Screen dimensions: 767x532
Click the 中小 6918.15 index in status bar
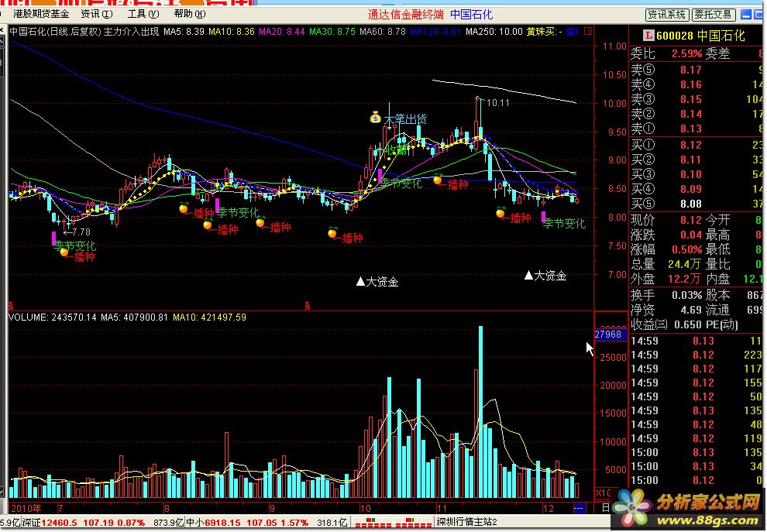(x=213, y=523)
